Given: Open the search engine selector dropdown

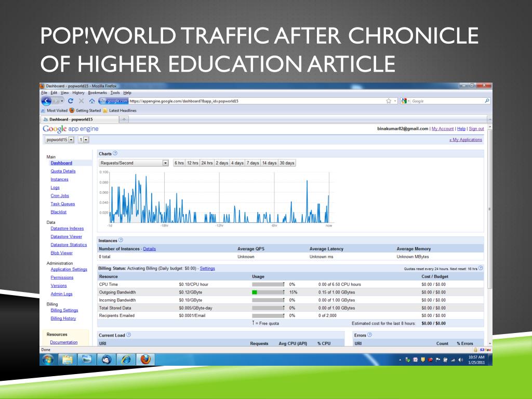Looking at the screenshot, I should pos(405,101).
